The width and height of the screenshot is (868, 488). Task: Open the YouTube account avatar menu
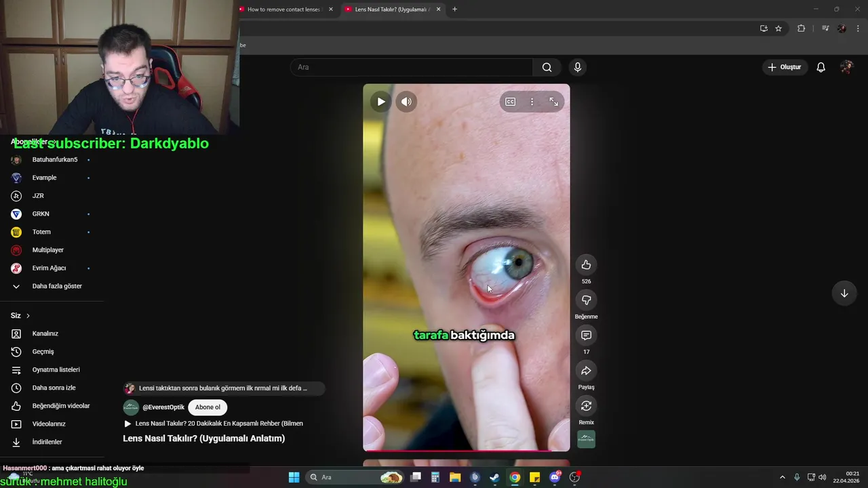[846, 67]
